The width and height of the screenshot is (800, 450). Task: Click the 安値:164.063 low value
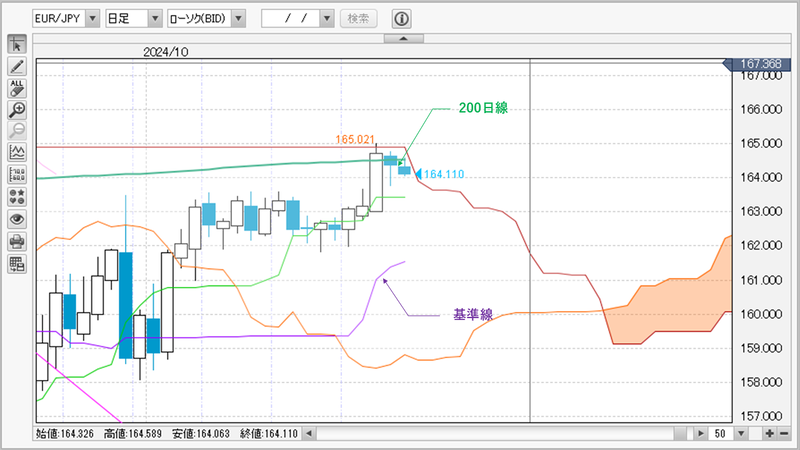(201, 434)
